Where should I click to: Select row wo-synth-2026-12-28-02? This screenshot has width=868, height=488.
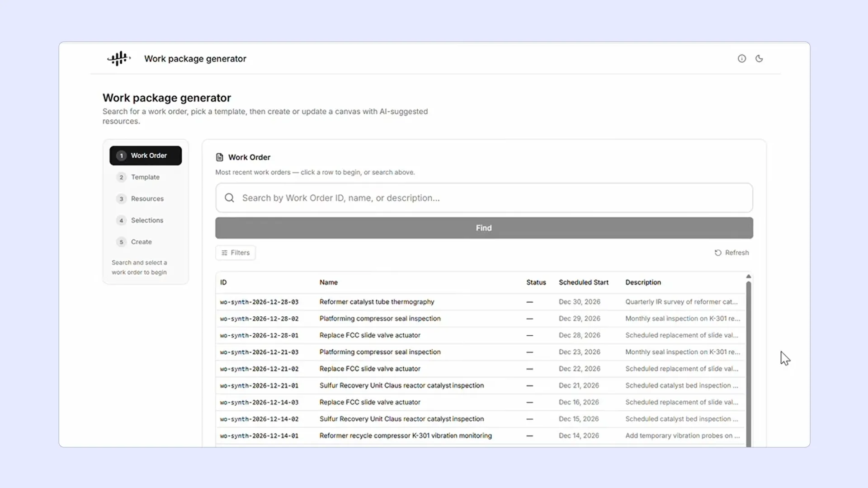(x=481, y=319)
